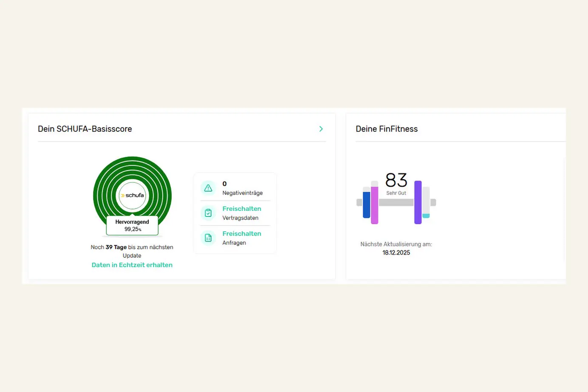This screenshot has height=392, width=588.
Task: Click the document Anfragen icon
Action: (x=208, y=238)
